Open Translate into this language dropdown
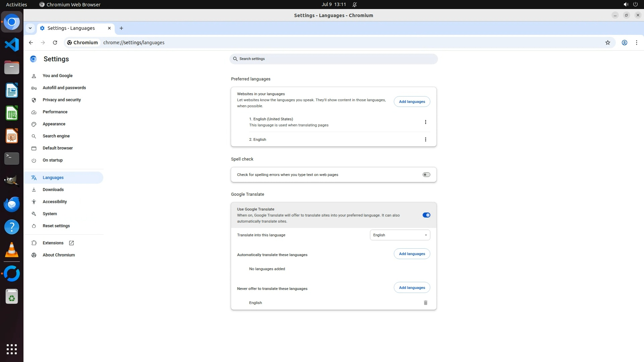This screenshot has width=644, height=362. [x=399, y=235]
